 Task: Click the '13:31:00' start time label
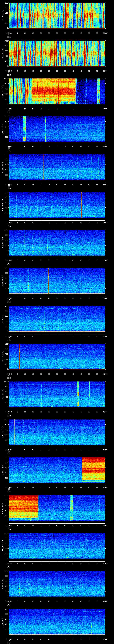[x=9, y=33]
